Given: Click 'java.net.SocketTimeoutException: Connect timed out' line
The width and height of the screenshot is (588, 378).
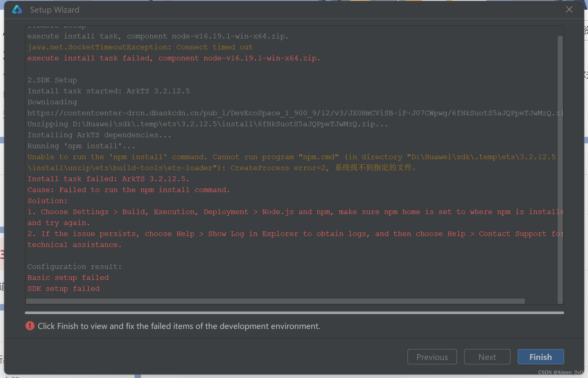Looking at the screenshot, I should point(140,47).
